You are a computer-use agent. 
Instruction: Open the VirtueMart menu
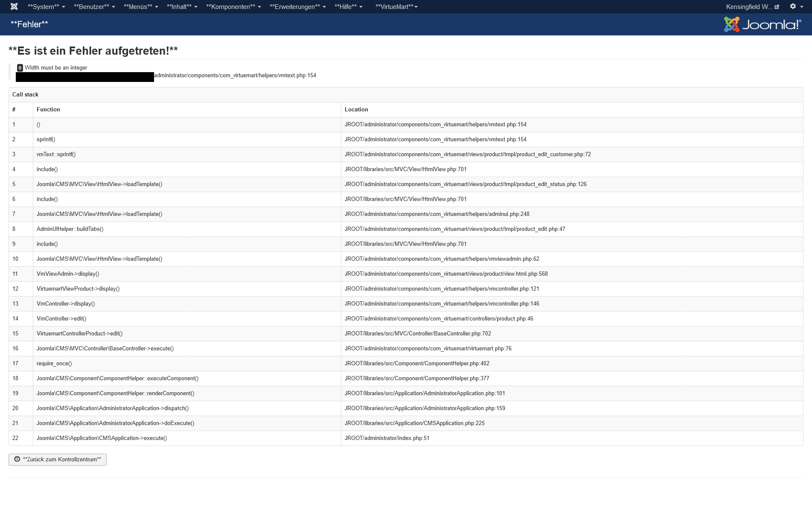coord(396,7)
